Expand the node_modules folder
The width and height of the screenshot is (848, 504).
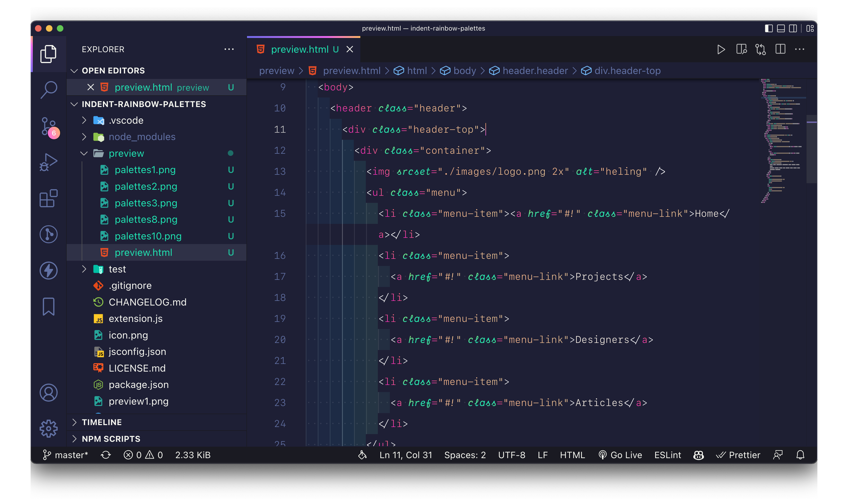[142, 137]
